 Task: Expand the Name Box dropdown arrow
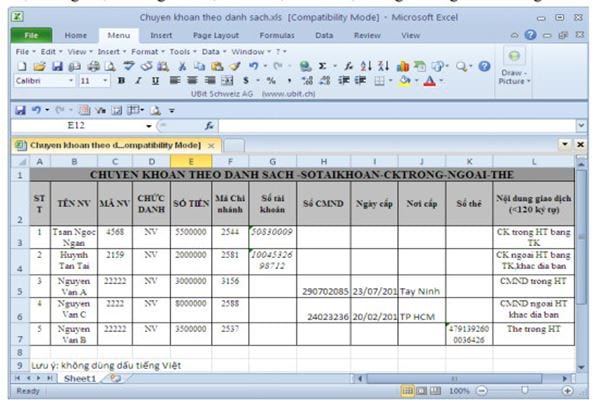148,126
